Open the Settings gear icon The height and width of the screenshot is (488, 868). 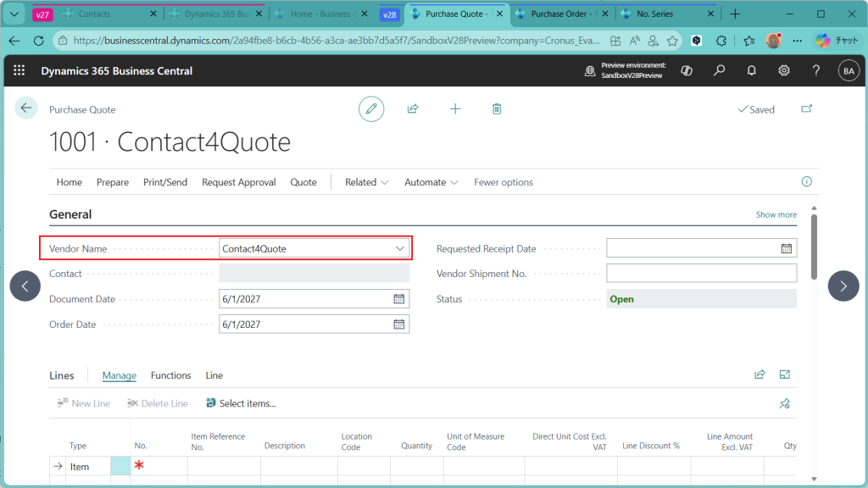784,70
